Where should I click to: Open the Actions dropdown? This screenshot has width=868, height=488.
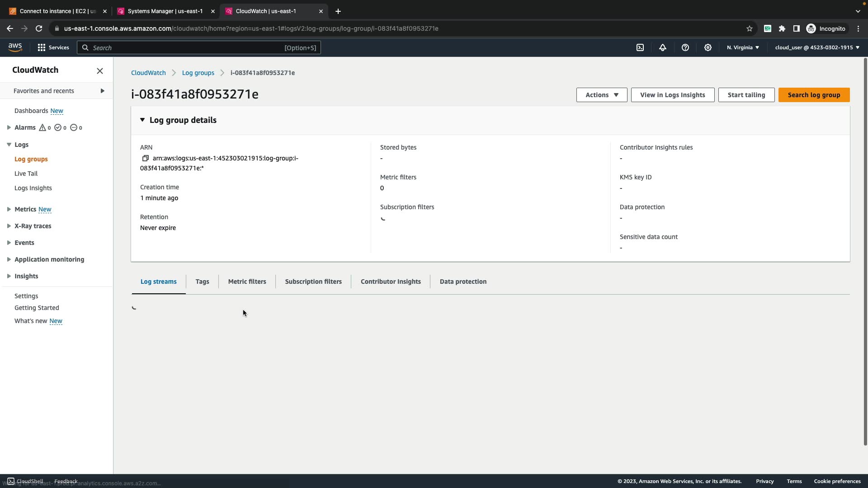pyautogui.click(x=601, y=95)
